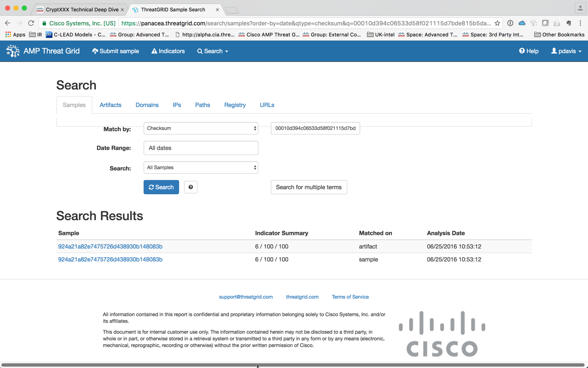The width and height of the screenshot is (588, 368).
Task: Open the Other Bookmarks folder
Action: [559, 35]
